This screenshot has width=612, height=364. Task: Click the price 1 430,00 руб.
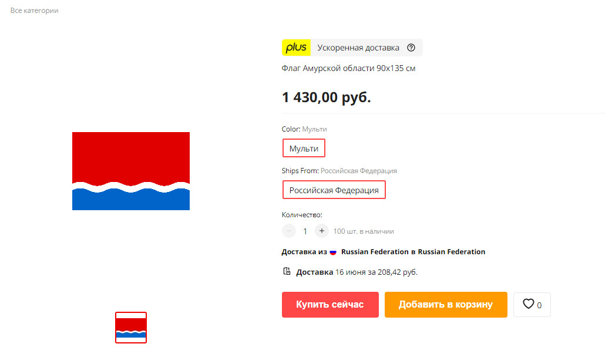click(x=327, y=97)
